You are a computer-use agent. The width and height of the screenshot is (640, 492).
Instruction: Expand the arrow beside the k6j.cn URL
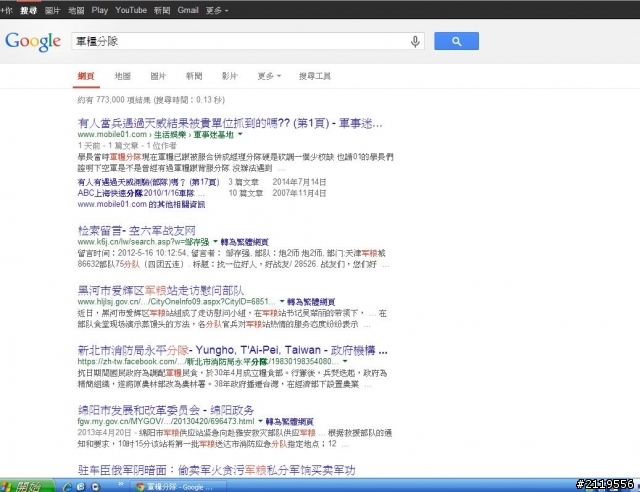pyautogui.click(x=216, y=241)
